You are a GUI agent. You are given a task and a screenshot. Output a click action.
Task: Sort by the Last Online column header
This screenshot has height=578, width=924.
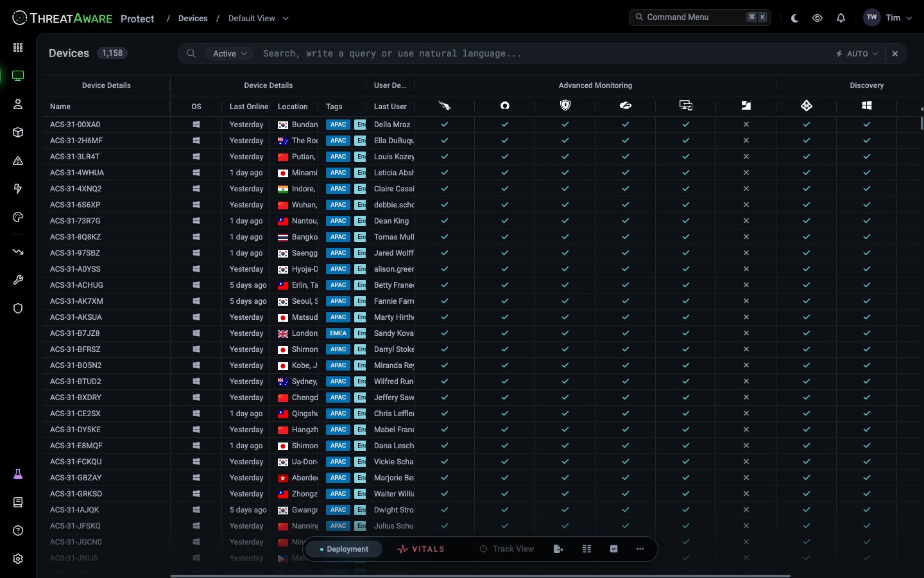pos(249,107)
